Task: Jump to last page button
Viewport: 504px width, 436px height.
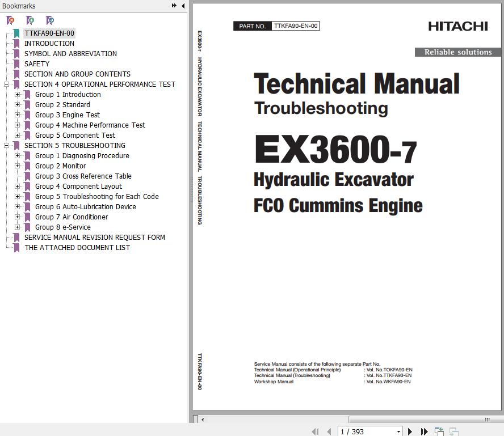Action: pyautogui.click(x=424, y=431)
